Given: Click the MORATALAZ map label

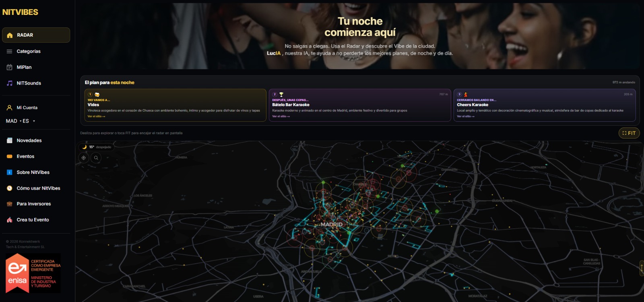Looking at the screenshot, I should 478,296.
